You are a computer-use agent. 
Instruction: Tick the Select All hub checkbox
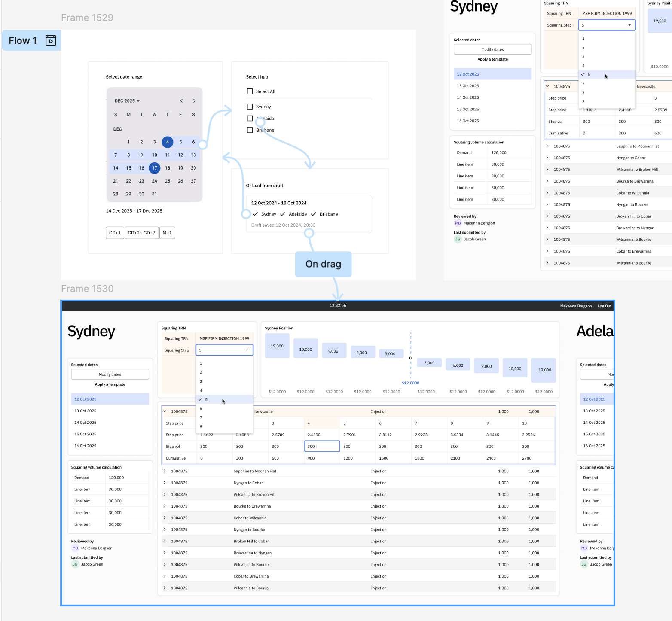(x=250, y=91)
